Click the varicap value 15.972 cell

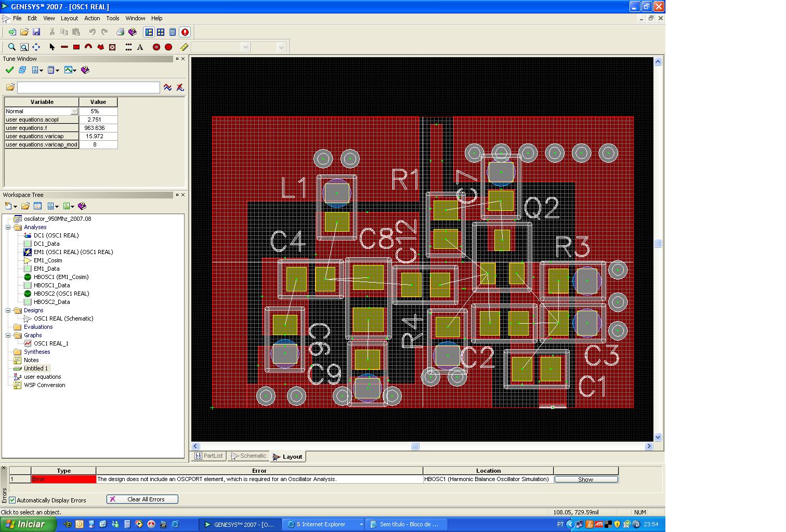point(98,136)
